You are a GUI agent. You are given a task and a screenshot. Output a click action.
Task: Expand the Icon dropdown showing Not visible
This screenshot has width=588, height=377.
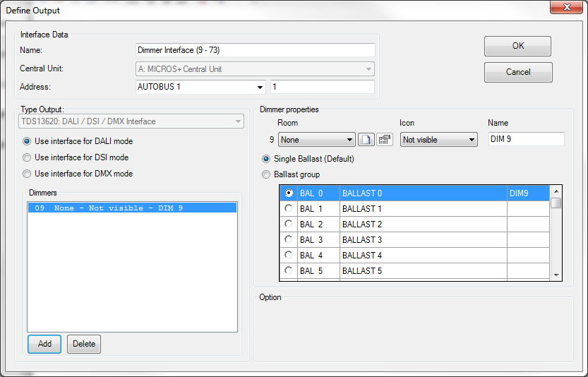pyautogui.click(x=438, y=140)
